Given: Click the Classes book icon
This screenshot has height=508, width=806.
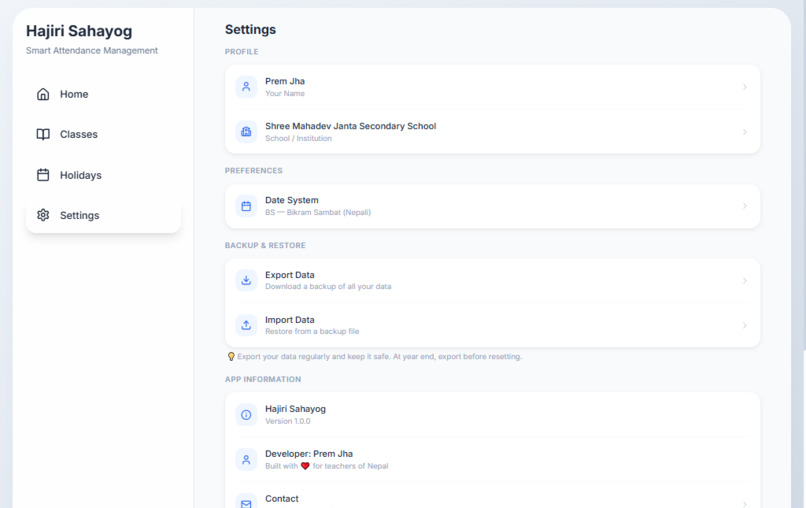Looking at the screenshot, I should click(43, 134).
